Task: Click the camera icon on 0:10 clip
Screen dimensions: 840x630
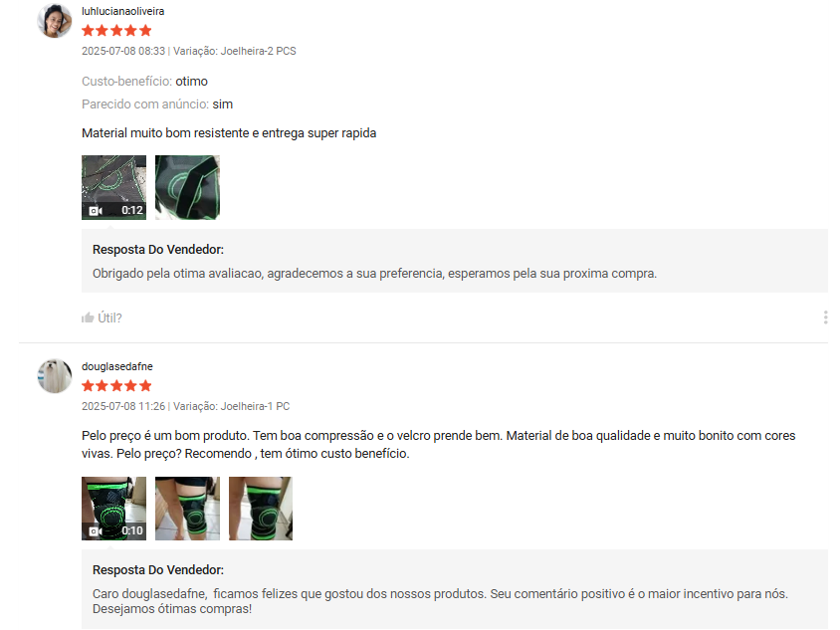Action: coord(96,530)
